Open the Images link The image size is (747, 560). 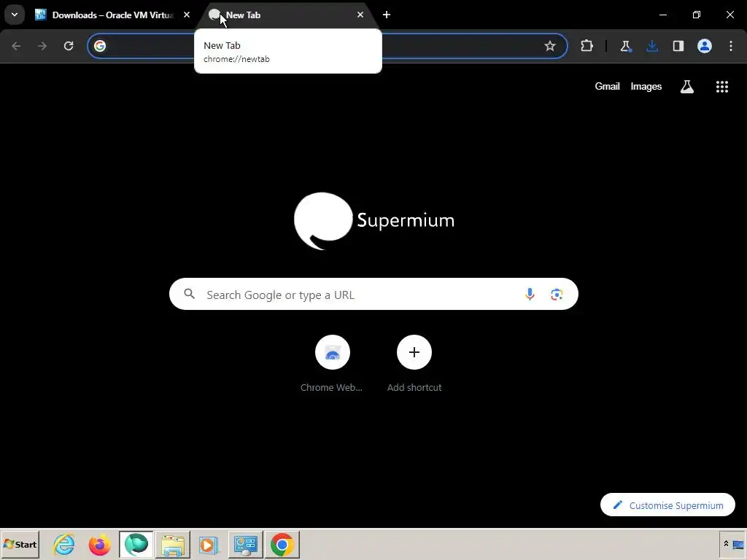click(x=646, y=87)
